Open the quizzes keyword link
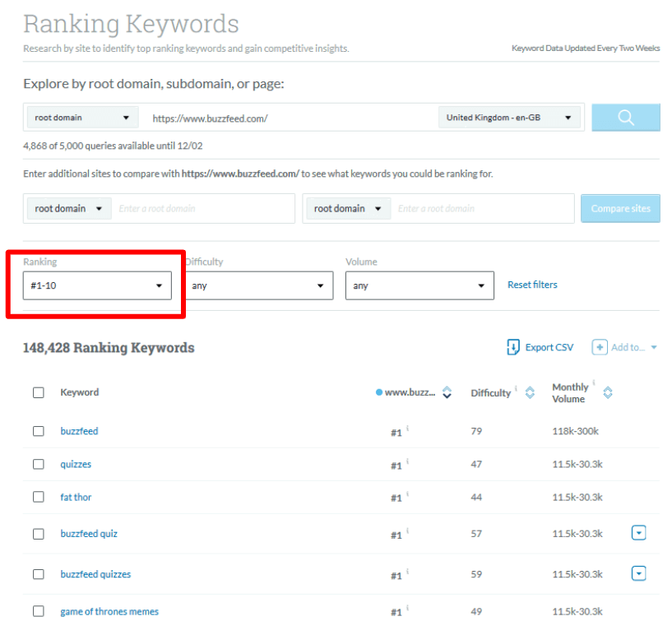 [76, 464]
